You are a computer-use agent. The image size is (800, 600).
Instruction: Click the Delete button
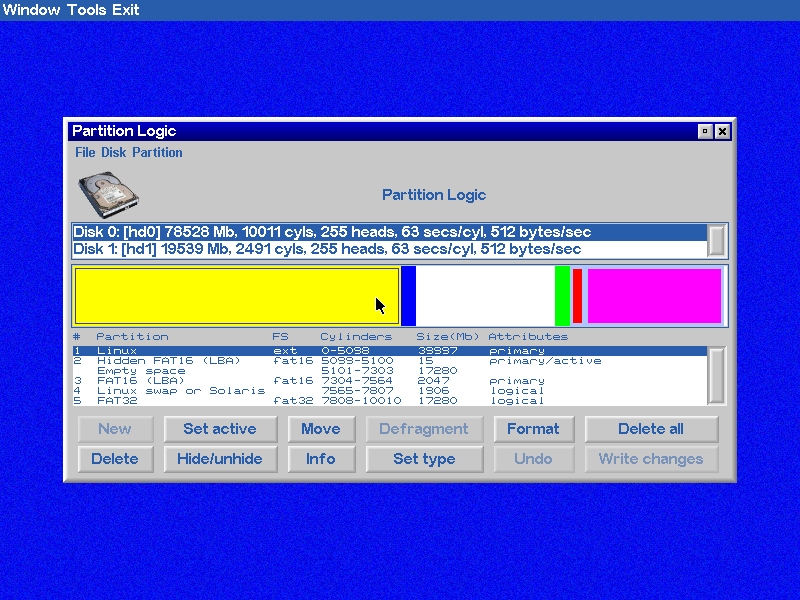click(115, 459)
